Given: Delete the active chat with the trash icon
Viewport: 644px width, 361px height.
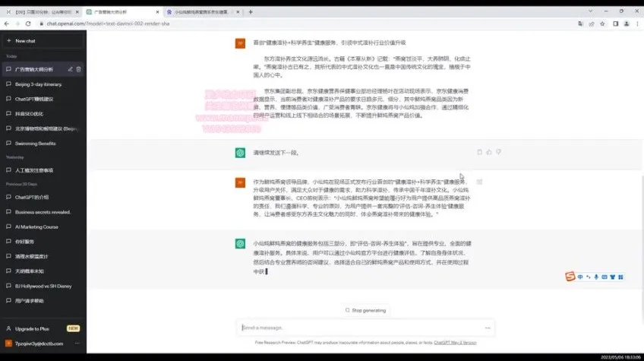Looking at the screenshot, I should (x=78, y=69).
